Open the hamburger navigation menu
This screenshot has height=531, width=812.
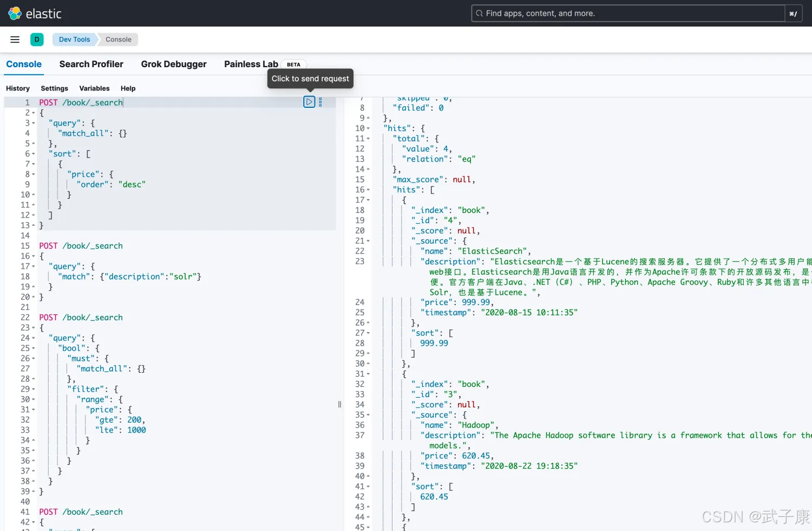15,40
